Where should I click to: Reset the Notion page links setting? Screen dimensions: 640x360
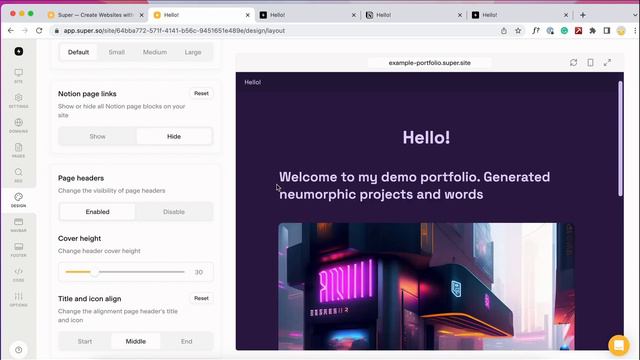(201, 93)
